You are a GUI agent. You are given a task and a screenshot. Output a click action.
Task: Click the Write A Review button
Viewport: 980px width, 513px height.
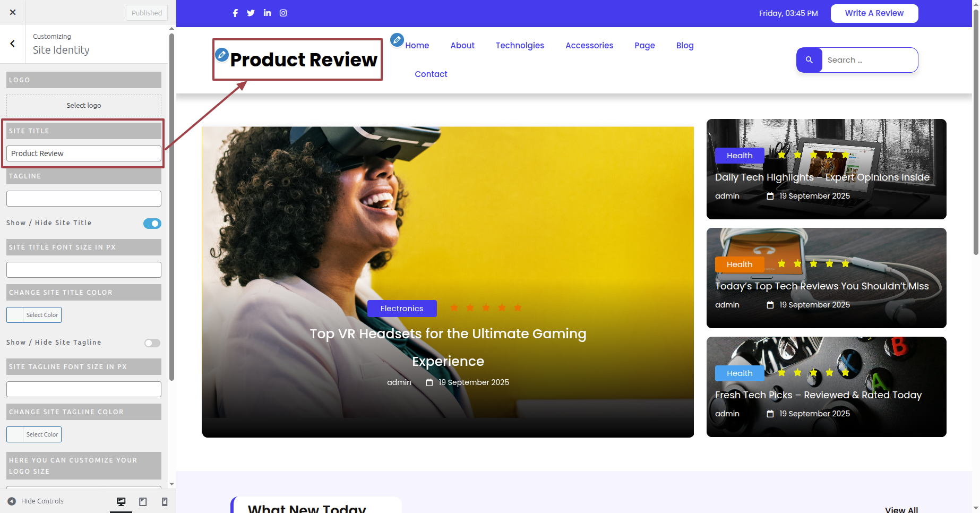tap(874, 13)
